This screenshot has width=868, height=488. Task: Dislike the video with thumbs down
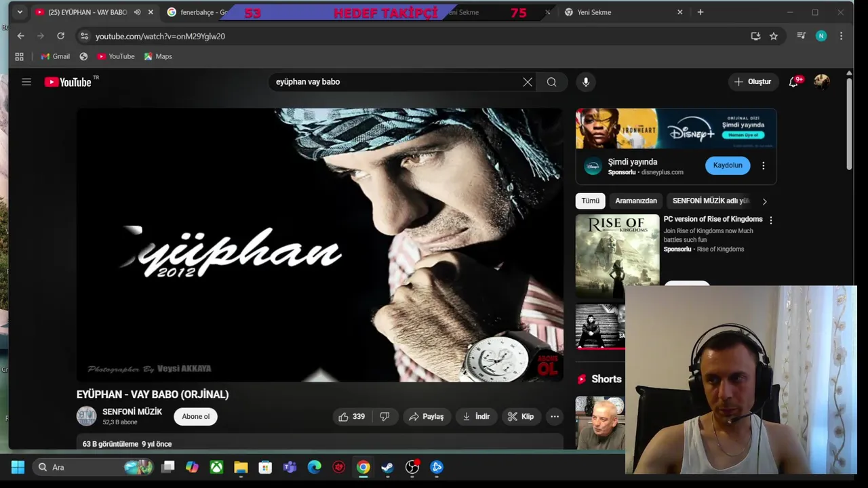(384, 417)
